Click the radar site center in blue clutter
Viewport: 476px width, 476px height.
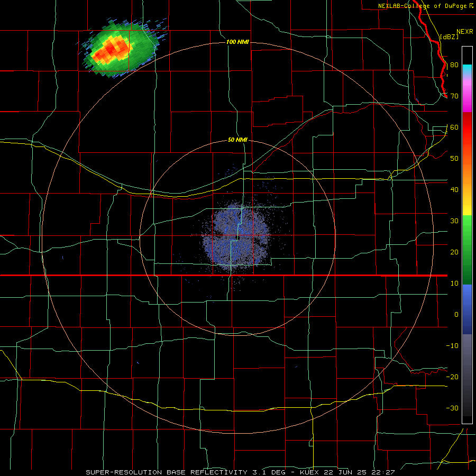(239, 237)
